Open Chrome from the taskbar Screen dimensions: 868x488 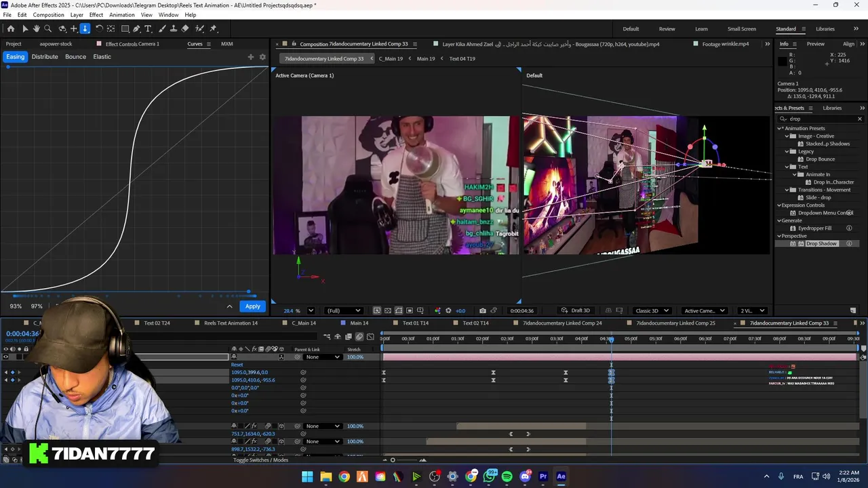(344, 476)
